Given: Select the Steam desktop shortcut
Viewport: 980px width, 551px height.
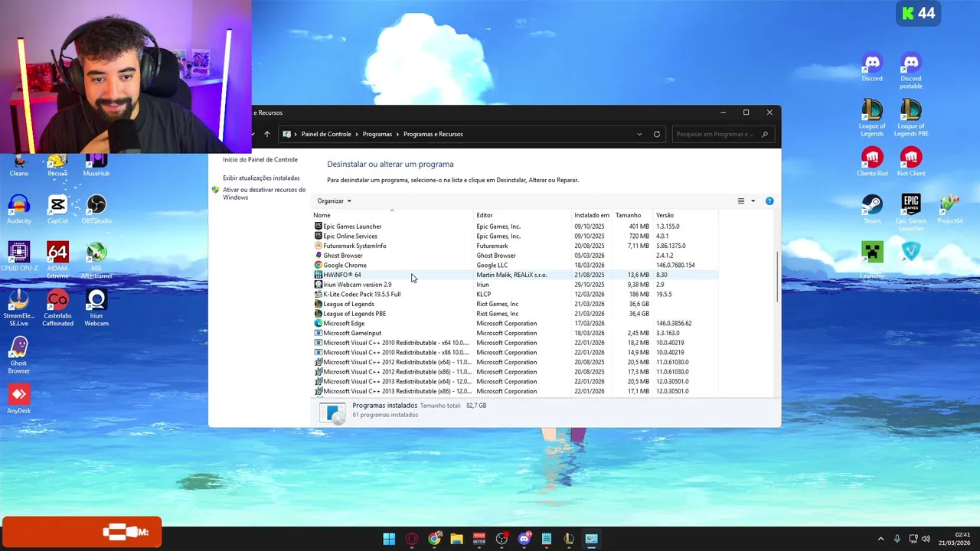Looking at the screenshot, I should coord(872,210).
